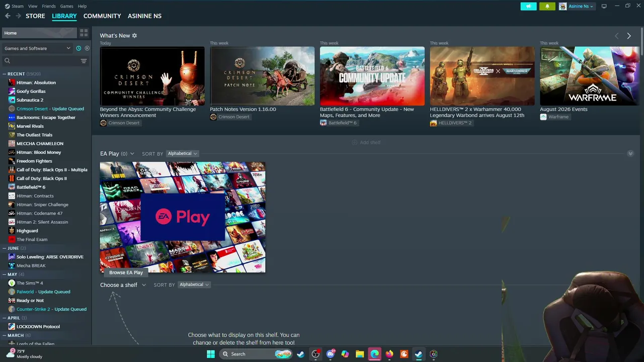Collapse the RECENT category

coord(5,74)
